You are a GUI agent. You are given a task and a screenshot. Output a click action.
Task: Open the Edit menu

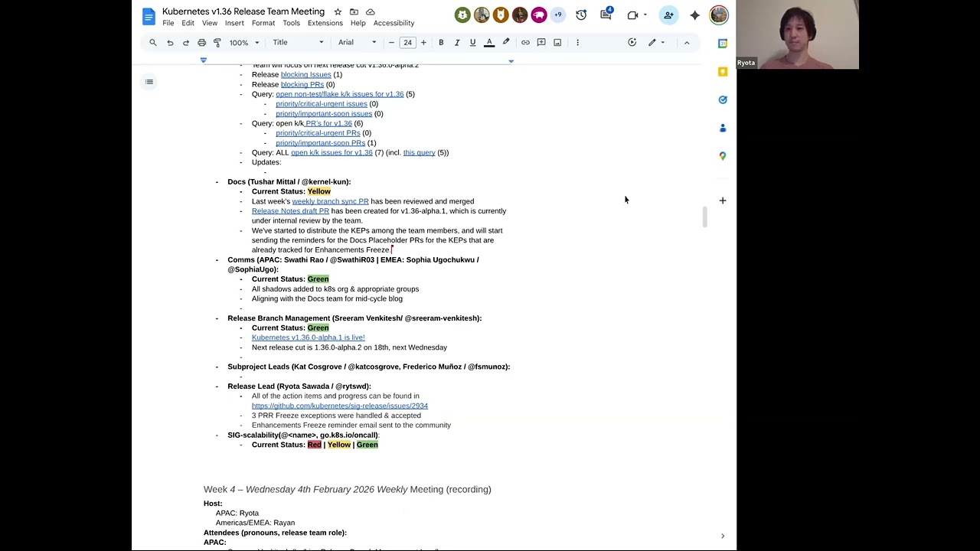pos(188,23)
